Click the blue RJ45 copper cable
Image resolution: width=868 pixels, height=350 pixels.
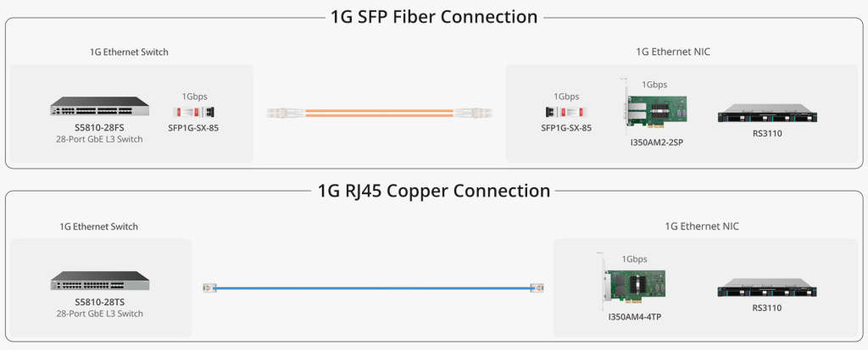(374, 288)
